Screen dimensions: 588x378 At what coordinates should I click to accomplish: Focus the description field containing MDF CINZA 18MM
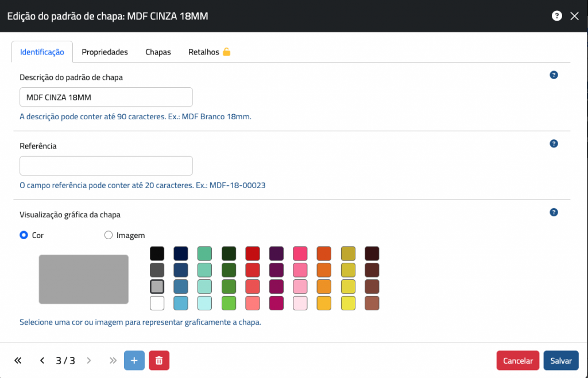[106, 98]
